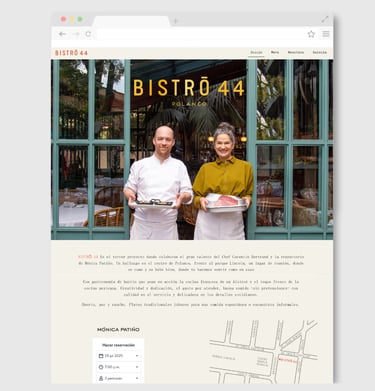Viewport: 375px width, 391px height.
Task: Open the browser hamburger menu
Action: [326, 34]
